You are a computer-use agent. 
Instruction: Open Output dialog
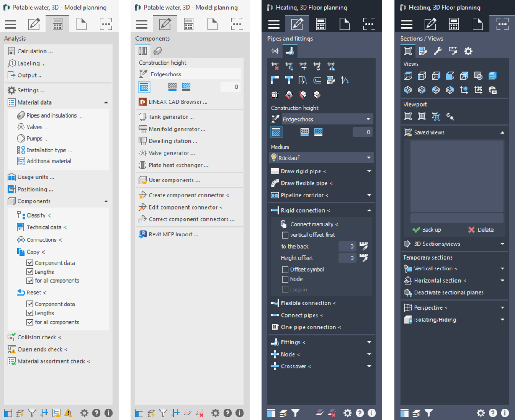click(25, 76)
